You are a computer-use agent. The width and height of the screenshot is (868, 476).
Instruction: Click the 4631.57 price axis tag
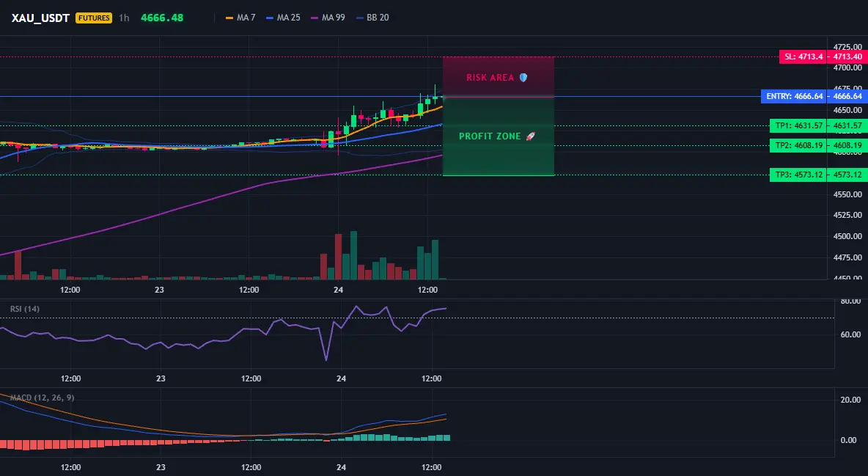pyautogui.click(x=847, y=126)
